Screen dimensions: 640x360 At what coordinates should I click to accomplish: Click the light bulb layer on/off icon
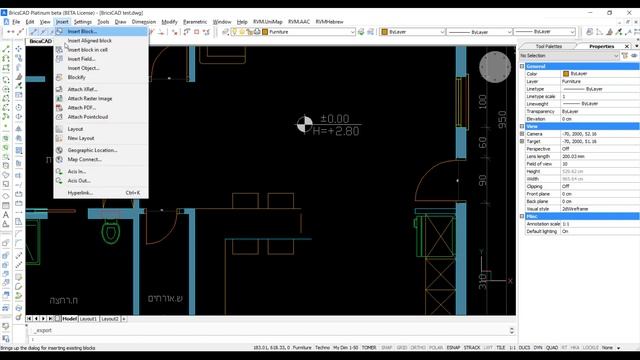click(x=234, y=31)
